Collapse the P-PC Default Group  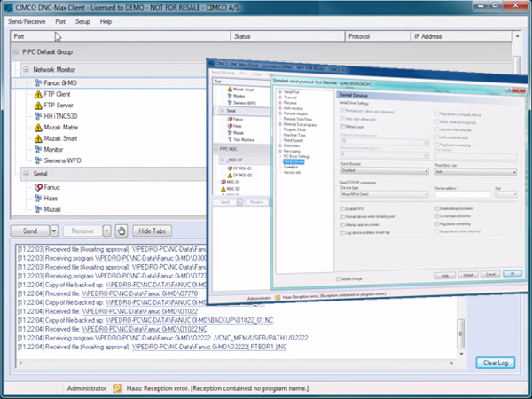click(15, 52)
